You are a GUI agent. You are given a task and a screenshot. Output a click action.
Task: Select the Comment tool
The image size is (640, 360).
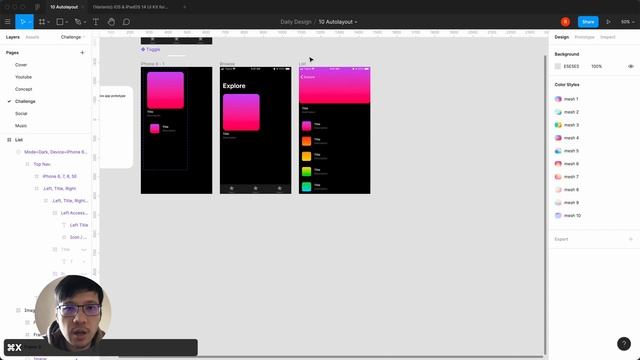tap(126, 22)
